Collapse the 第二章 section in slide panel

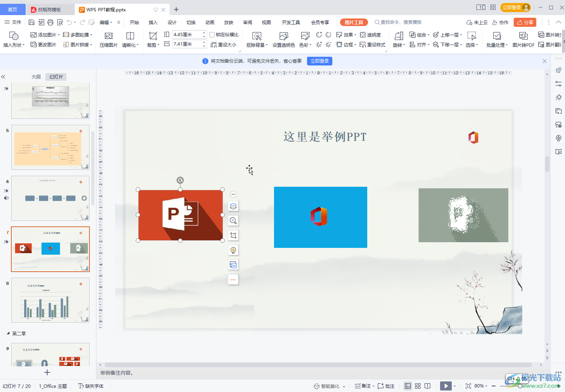point(8,333)
